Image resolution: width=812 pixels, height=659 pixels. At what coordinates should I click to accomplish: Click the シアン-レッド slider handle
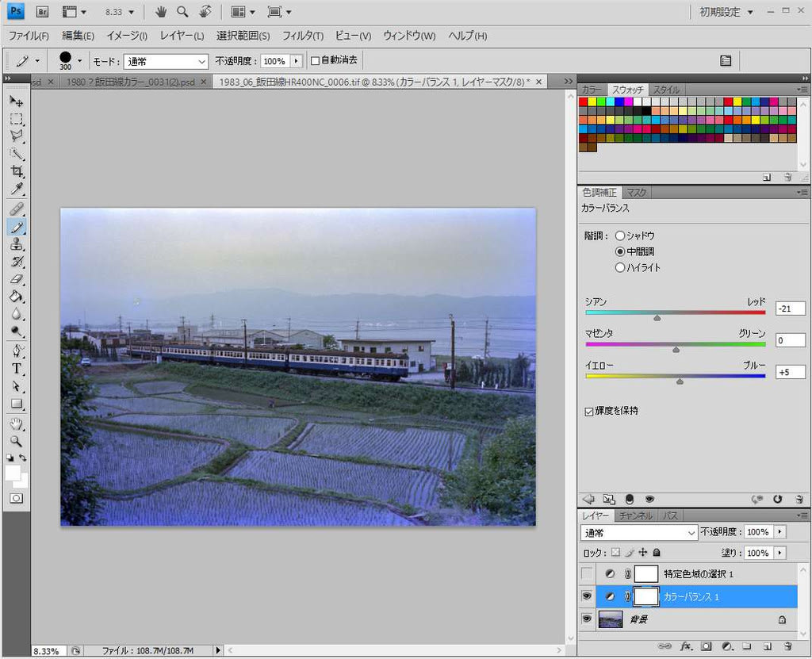coord(657,317)
